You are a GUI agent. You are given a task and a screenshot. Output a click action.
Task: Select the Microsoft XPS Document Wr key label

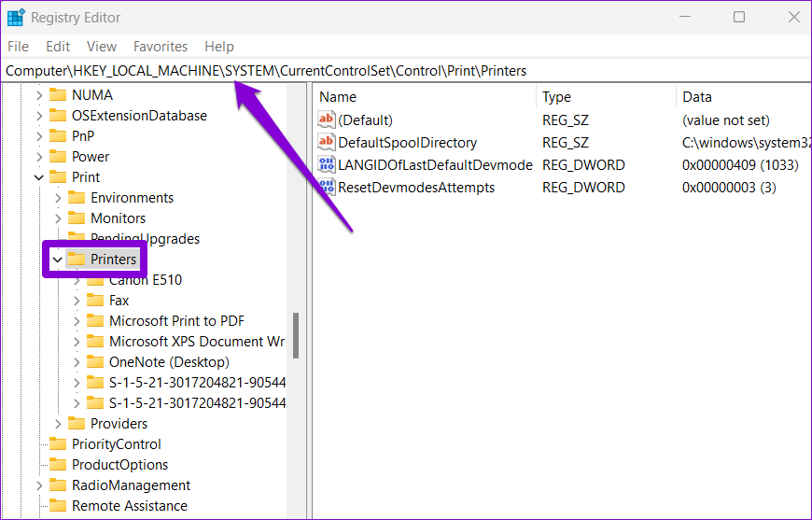pyautogui.click(x=197, y=342)
